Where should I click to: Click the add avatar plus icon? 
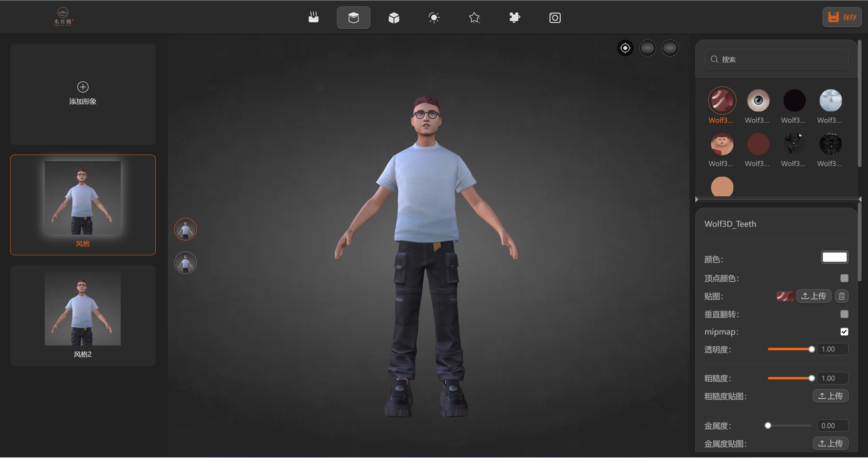point(83,87)
